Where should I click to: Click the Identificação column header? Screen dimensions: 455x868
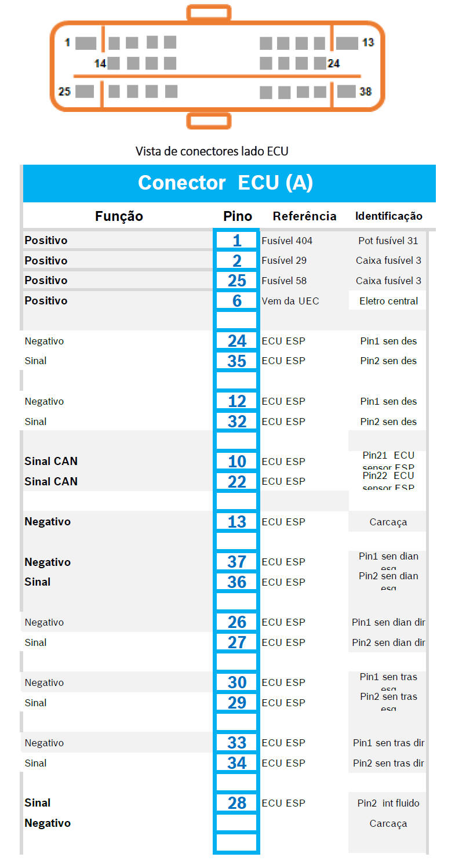(x=388, y=216)
